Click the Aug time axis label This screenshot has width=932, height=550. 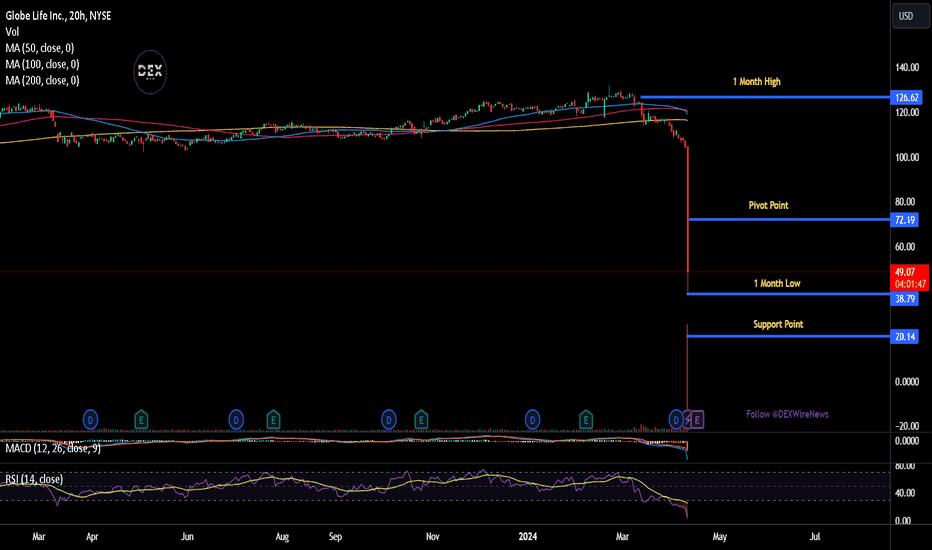click(x=282, y=536)
